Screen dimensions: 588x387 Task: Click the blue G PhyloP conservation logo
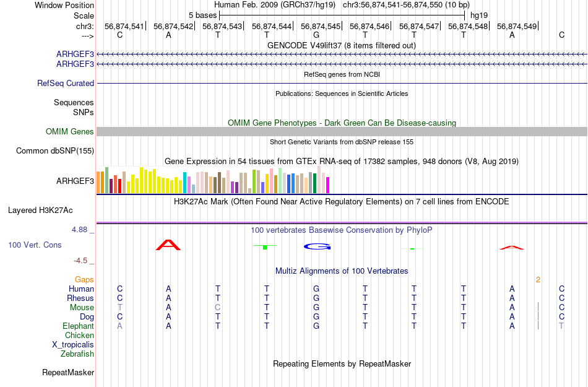click(318, 246)
